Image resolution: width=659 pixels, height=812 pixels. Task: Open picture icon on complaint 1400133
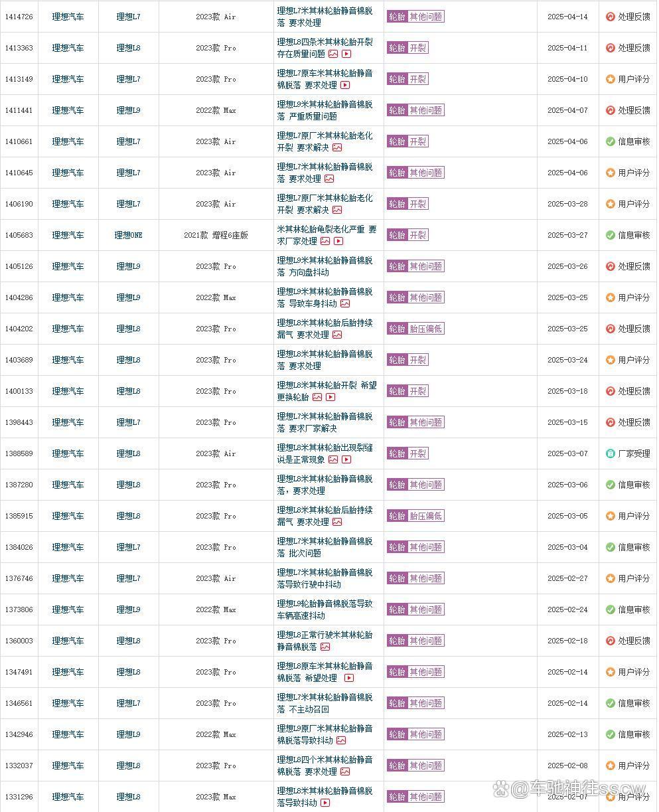[x=317, y=397]
